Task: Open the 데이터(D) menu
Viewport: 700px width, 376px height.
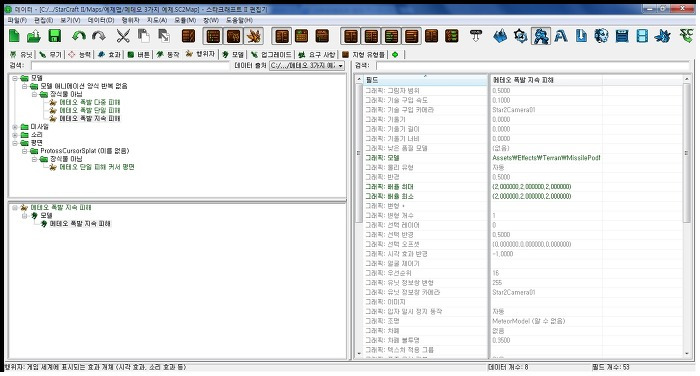Action: pos(100,20)
